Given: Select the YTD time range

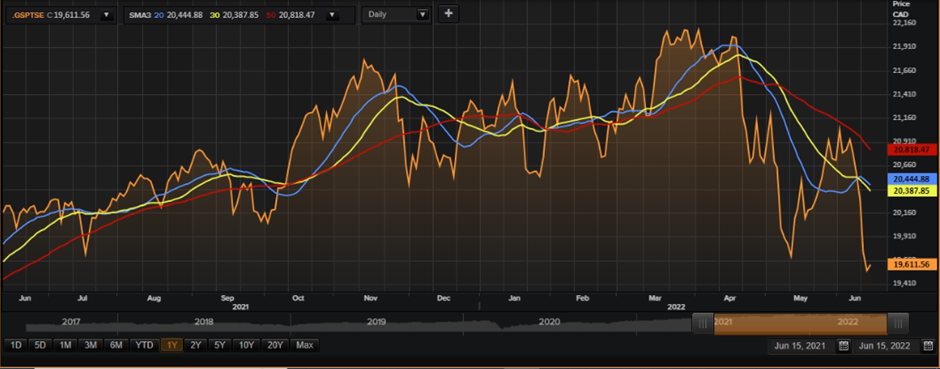Looking at the screenshot, I should point(144,345).
